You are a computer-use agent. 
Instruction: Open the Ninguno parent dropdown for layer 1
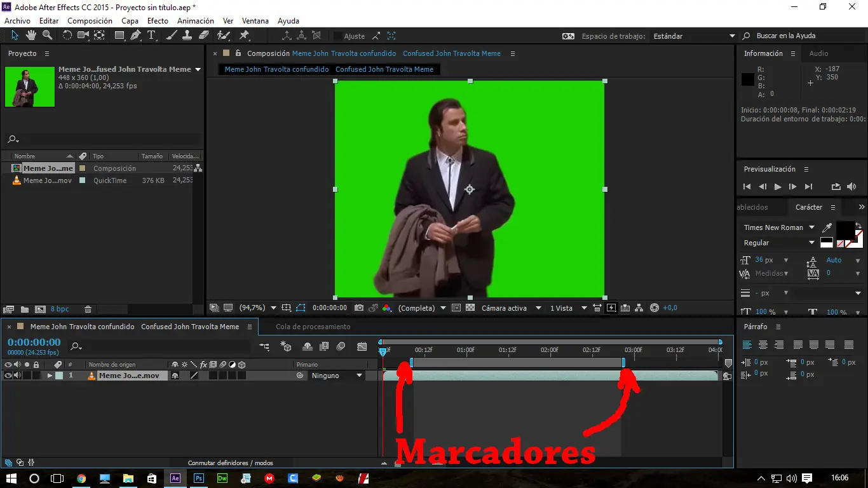point(337,376)
